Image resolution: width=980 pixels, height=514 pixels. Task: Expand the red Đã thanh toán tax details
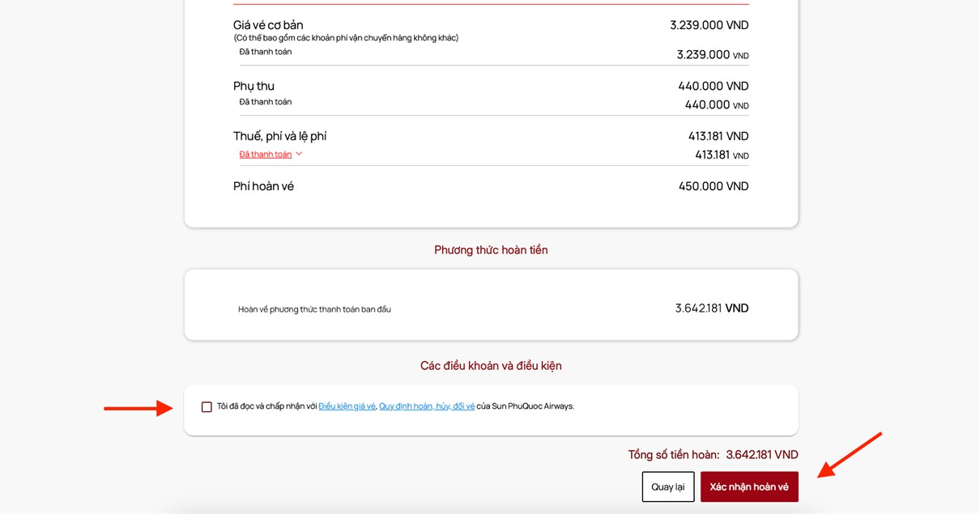coord(266,154)
